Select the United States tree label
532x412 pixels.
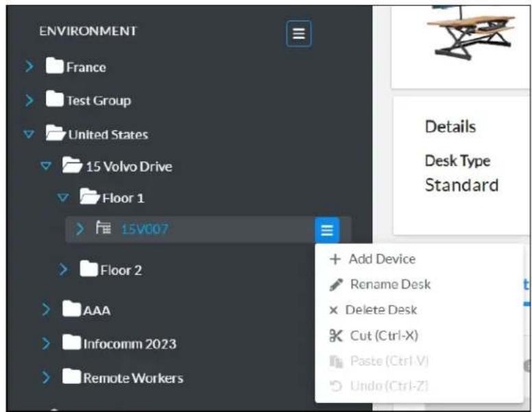108,135
